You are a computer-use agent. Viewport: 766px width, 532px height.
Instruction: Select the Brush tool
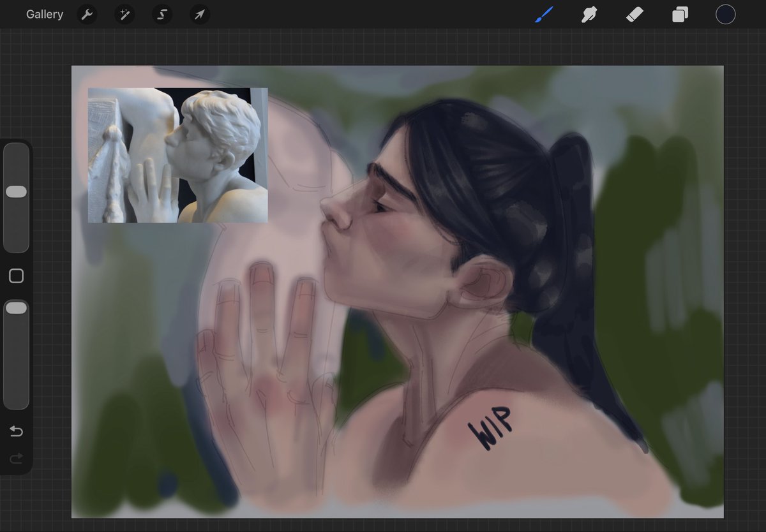(x=544, y=14)
